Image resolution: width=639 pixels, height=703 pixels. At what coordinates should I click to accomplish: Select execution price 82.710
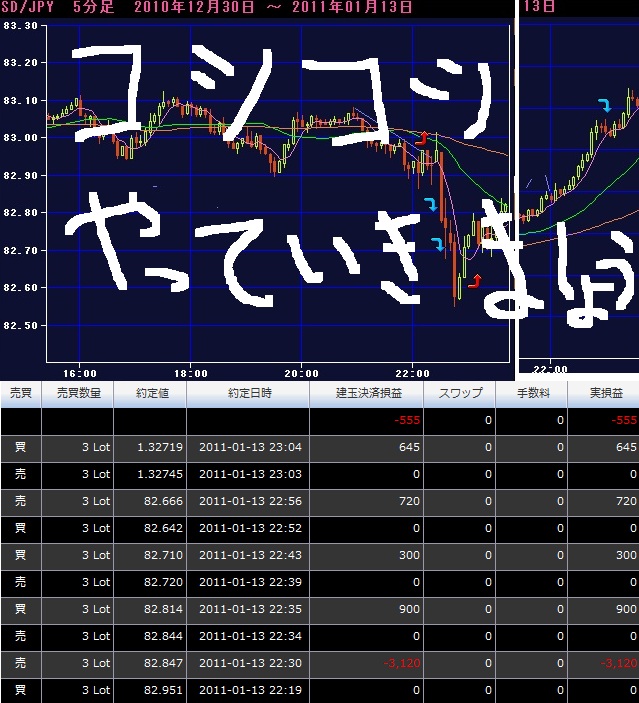point(164,555)
